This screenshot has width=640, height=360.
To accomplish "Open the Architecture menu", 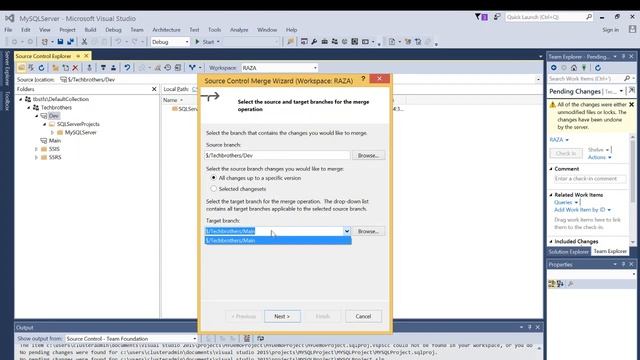I will coord(166,30).
